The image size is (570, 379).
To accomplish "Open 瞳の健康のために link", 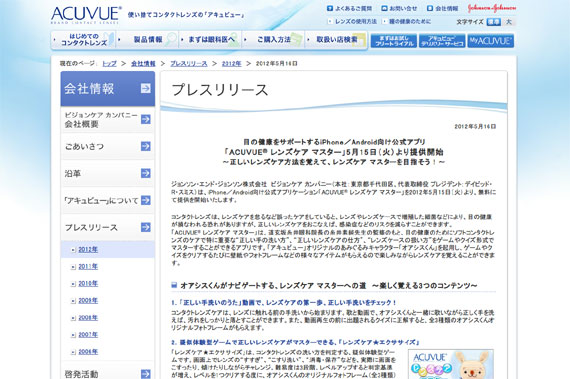I will (410, 21).
